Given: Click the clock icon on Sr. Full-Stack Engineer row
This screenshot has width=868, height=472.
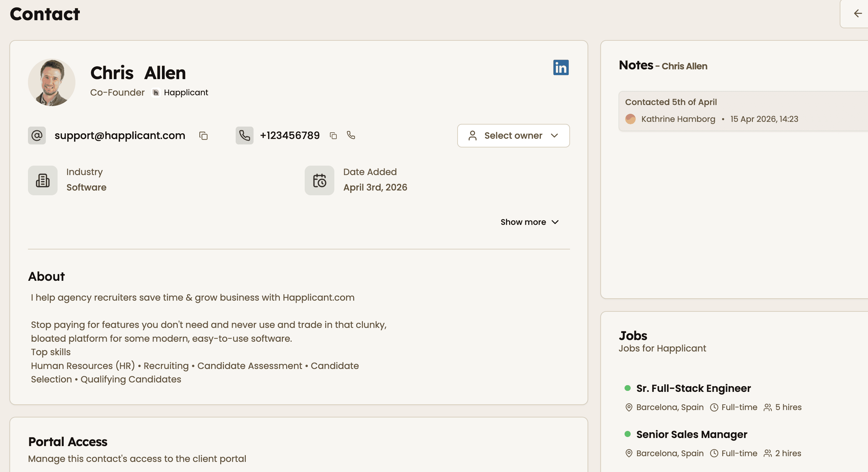Looking at the screenshot, I should coord(714,407).
